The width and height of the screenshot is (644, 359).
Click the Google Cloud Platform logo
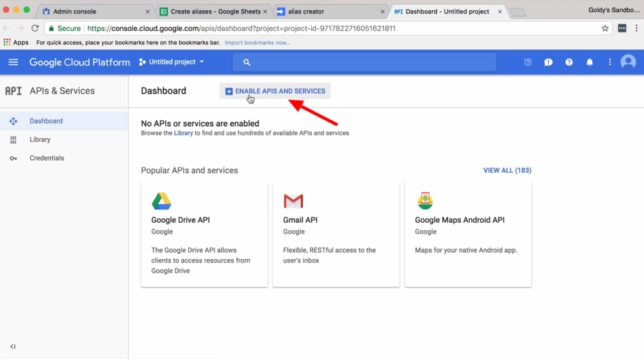pyautogui.click(x=79, y=62)
